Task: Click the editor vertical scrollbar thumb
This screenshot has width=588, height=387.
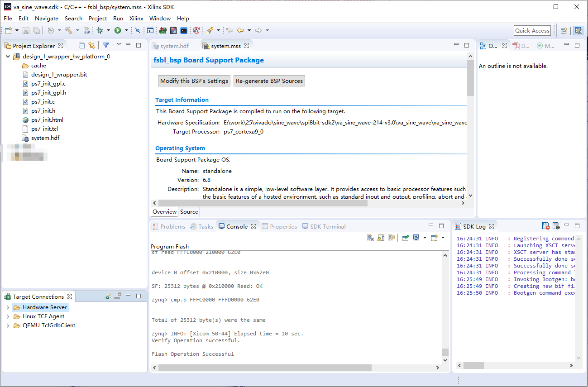Action: tap(470, 77)
